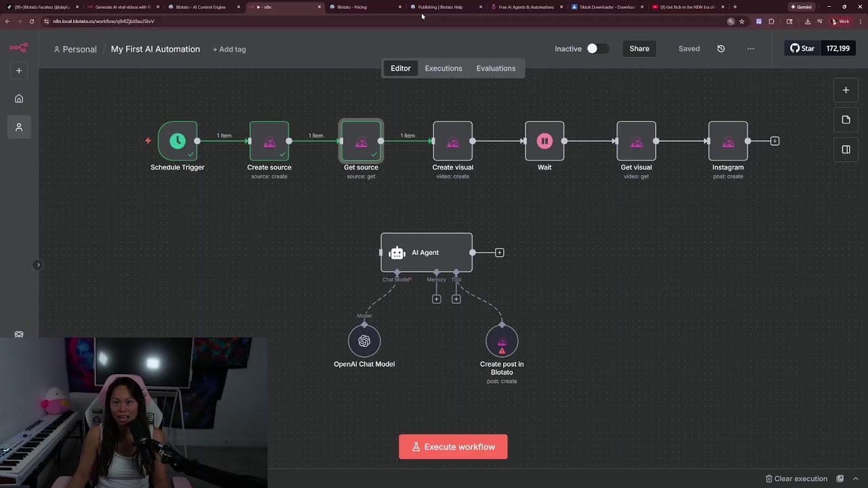Select the Instagram node
This screenshot has width=868, height=488.
[x=728, y=141]
